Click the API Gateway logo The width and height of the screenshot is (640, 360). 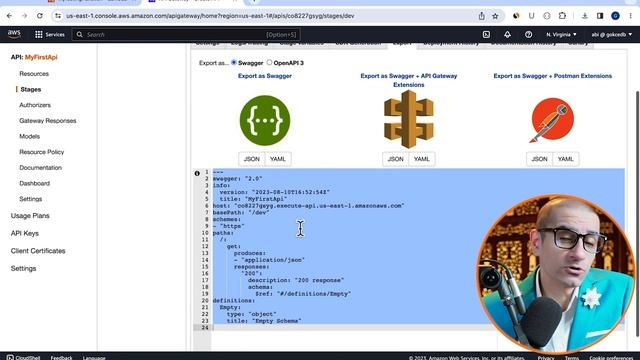[409, 119]
